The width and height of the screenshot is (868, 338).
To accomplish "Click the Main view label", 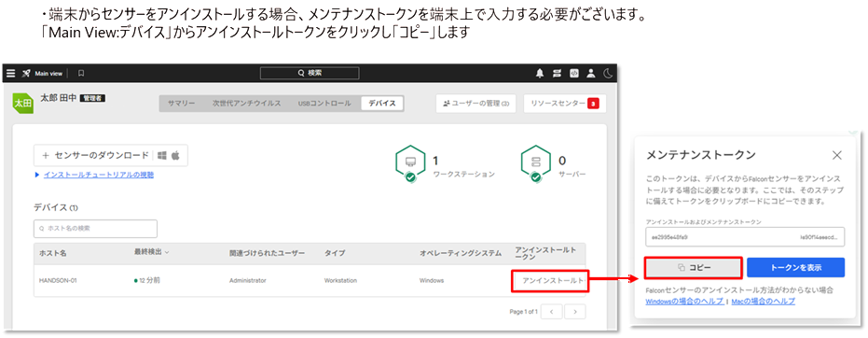I will [48, 73].
